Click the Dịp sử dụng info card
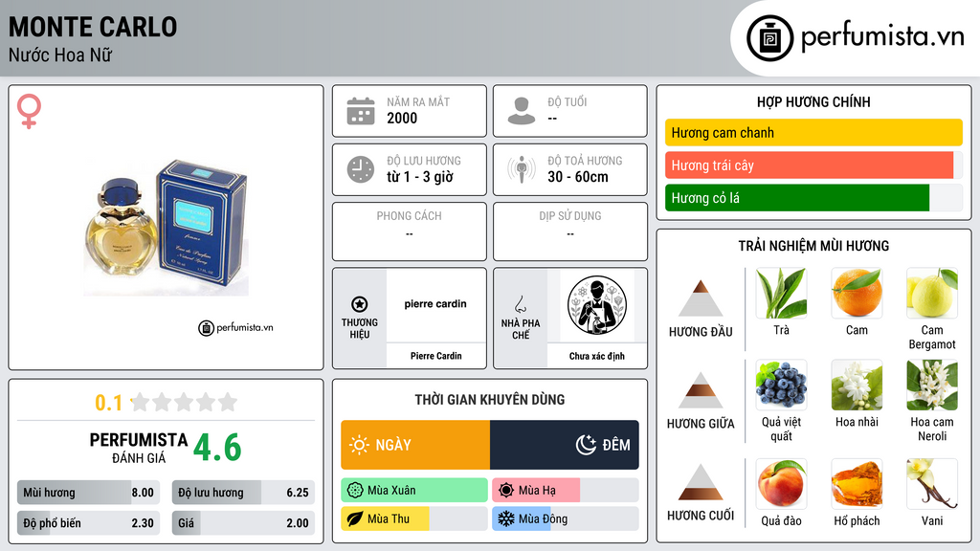This screenshot has width=980, height=551. (x=570, y=231)
